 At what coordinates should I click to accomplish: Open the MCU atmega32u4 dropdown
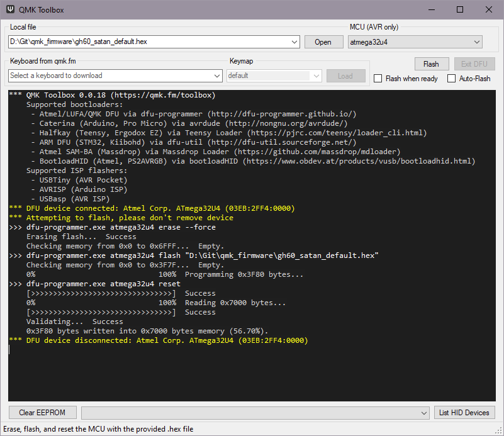click(477, 42)
